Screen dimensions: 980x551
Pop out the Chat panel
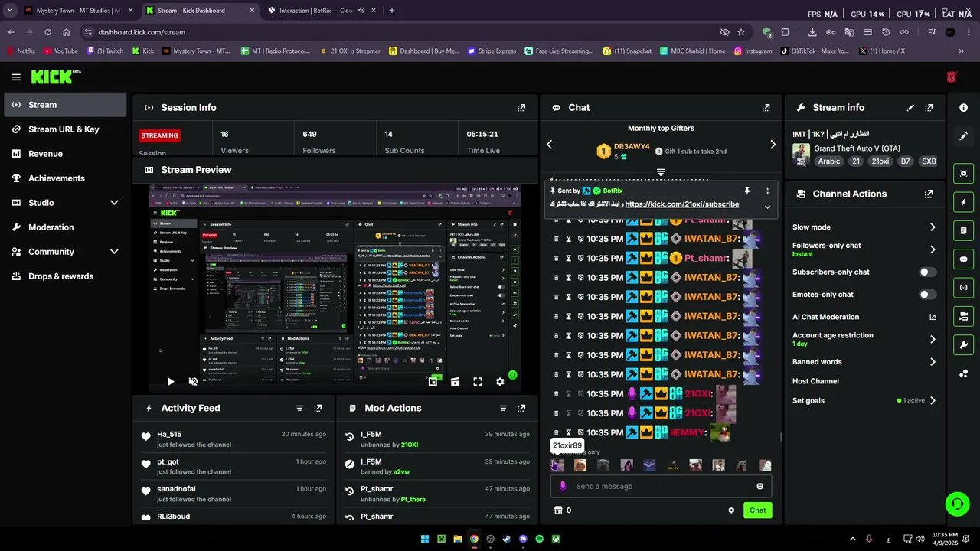click(766, 108)
